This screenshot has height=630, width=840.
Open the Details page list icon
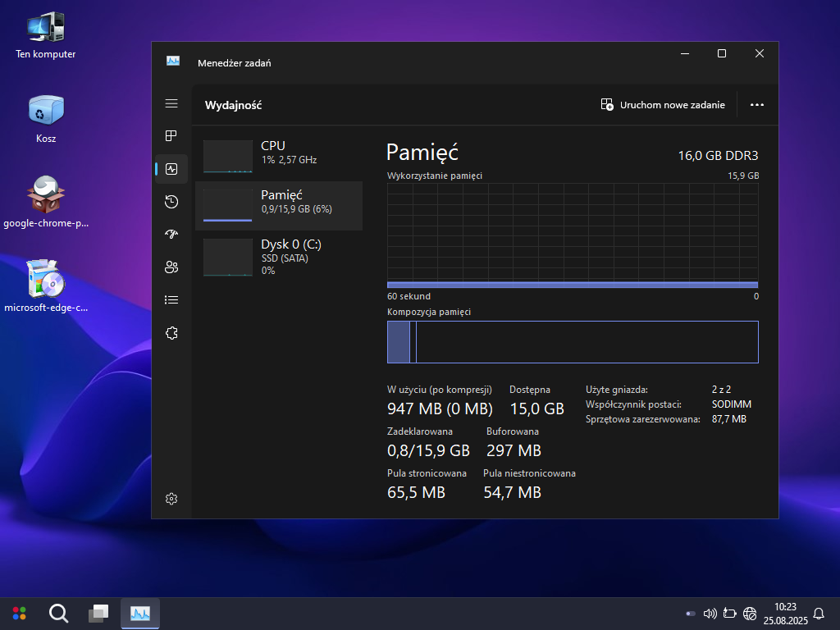tap(171, 300)
